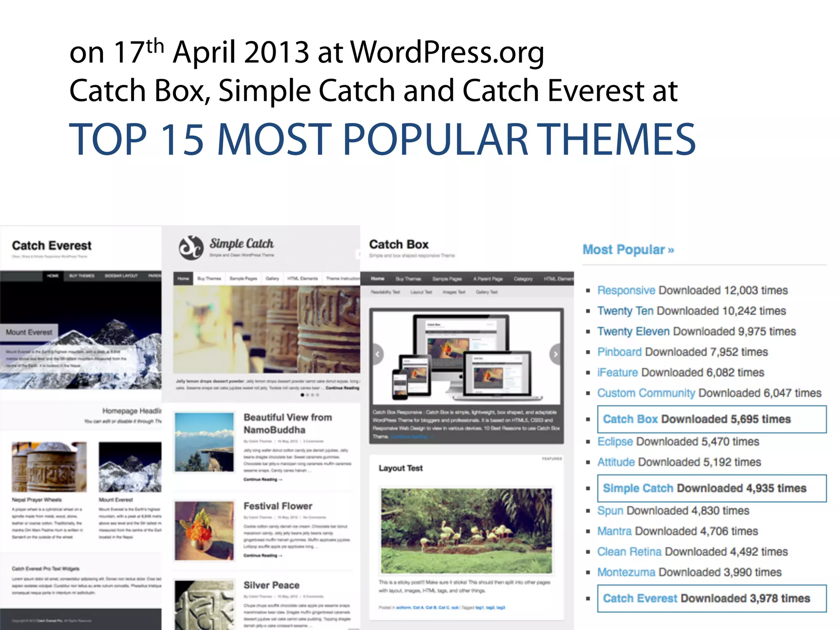This screenshot has width=840, height=630.
Task: Click Sample Pages in Catch Box menu
Action: (x=447, y=279)
